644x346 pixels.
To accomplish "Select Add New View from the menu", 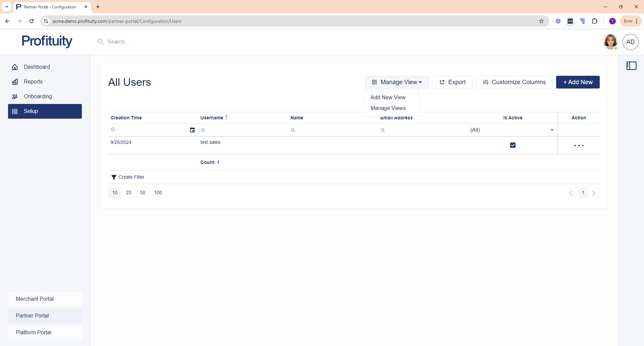I will [388, 97].
